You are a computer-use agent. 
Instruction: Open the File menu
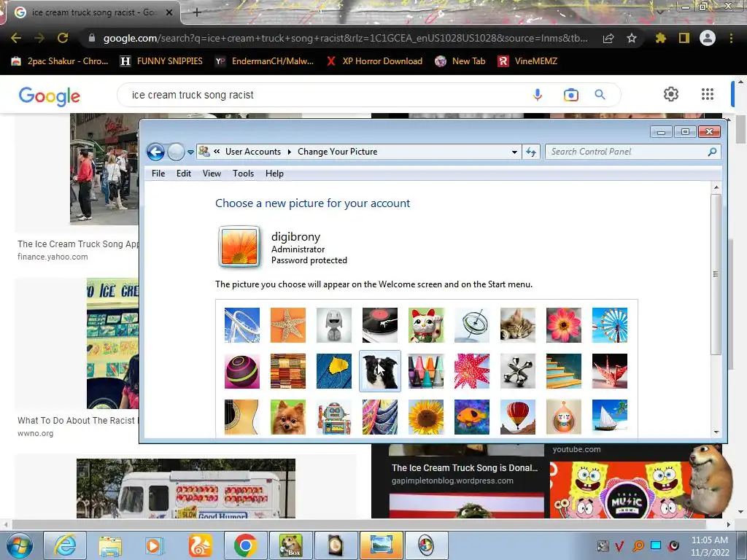tap(158, 174)
